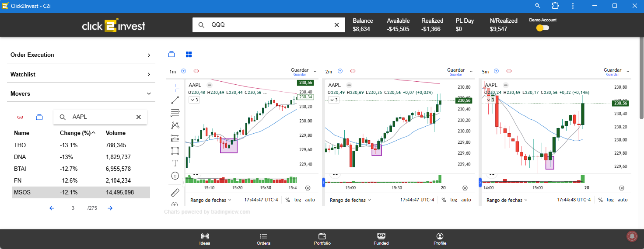Click the blue upload arrow on 2m chart
The height and width of the screenshot is (249, 644).
340,71
